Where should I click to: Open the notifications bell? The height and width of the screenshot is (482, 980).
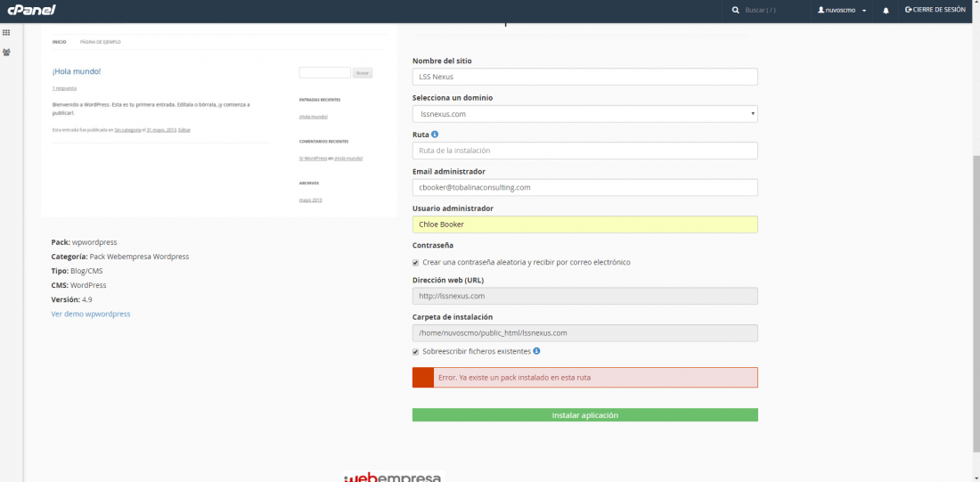pos(886,11)
